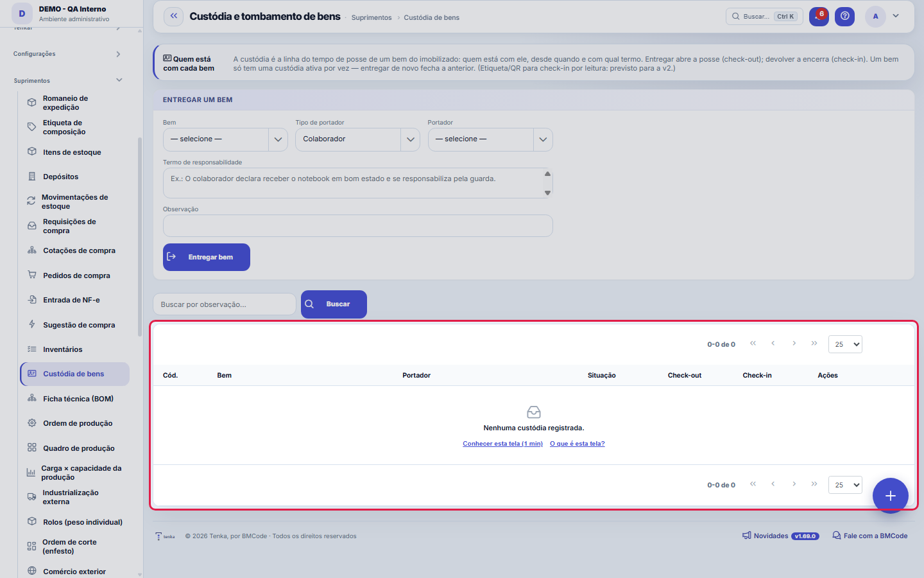Focus the Termo de responsabilidade textarea
This screenshot has width=924, height=578.
coord(357,183)
